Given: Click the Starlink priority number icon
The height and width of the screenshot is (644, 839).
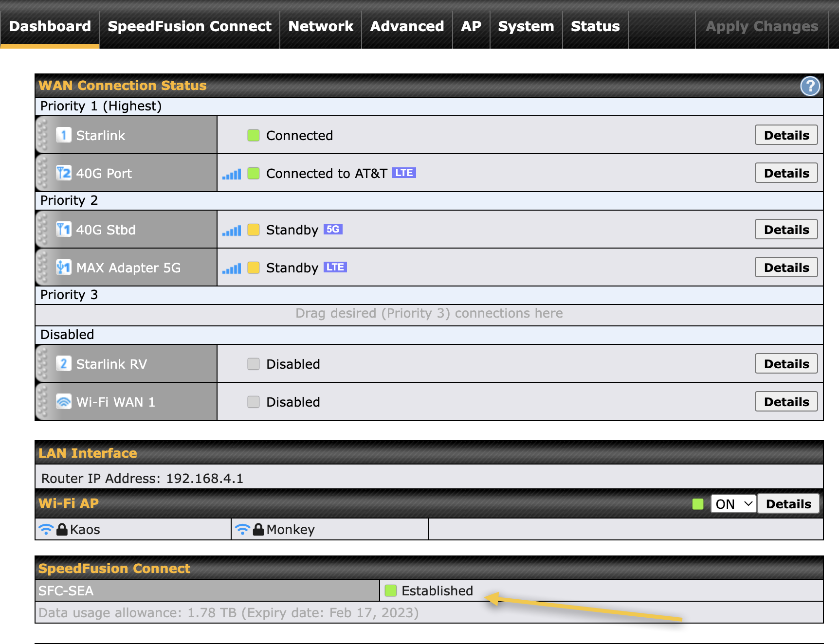Looking at the screenshot, I should (64, 135).
